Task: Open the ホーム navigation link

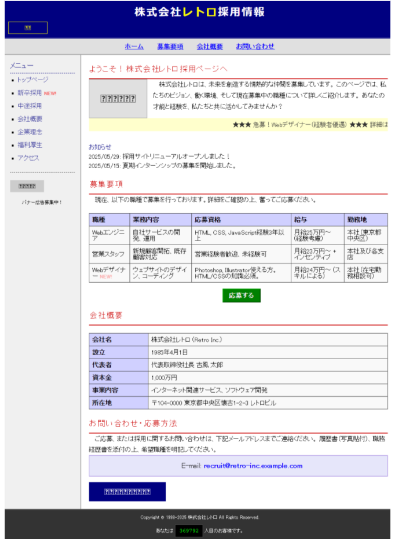Action: click(x=134, y=46)
